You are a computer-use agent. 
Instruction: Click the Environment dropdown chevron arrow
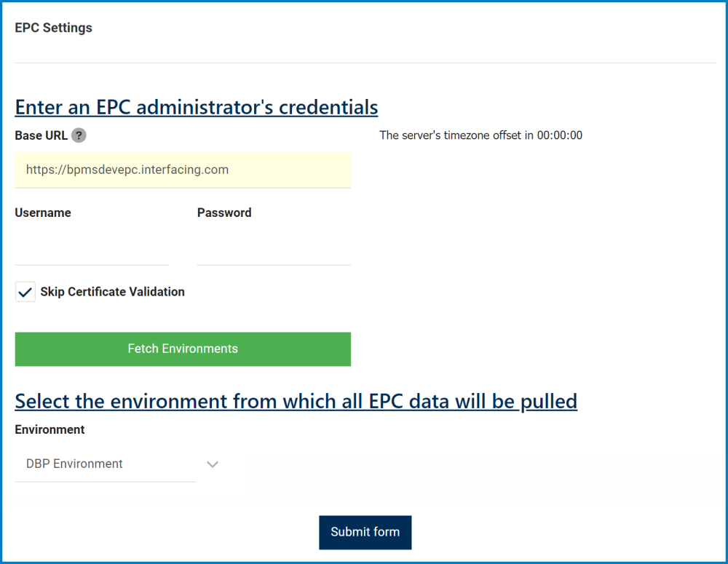[212, 464]
